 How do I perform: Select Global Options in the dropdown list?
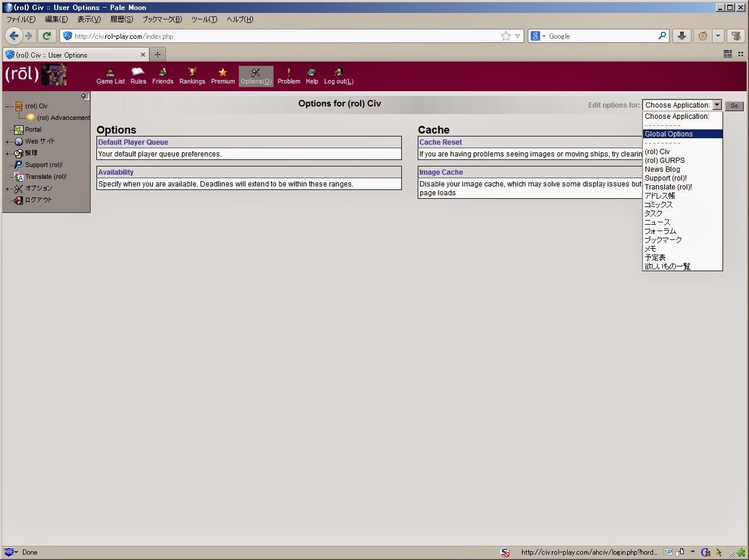[x=683, y=134]
